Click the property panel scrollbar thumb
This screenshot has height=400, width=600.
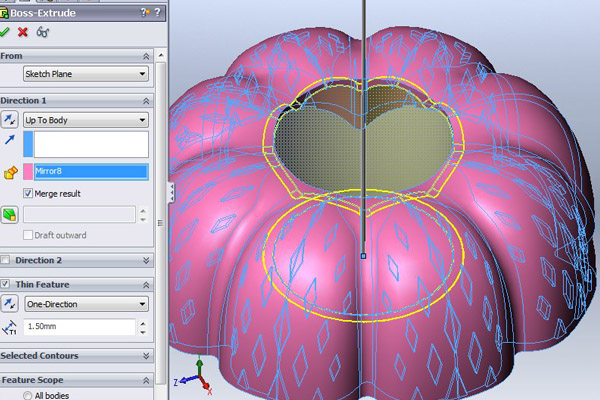coord(161,222)
